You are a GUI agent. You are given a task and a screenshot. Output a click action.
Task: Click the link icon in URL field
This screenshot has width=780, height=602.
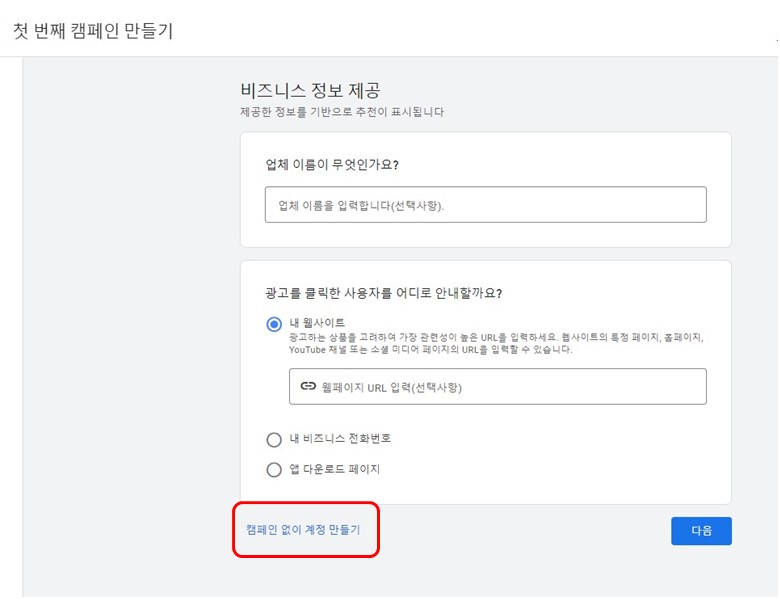click(x=308, y=386)
